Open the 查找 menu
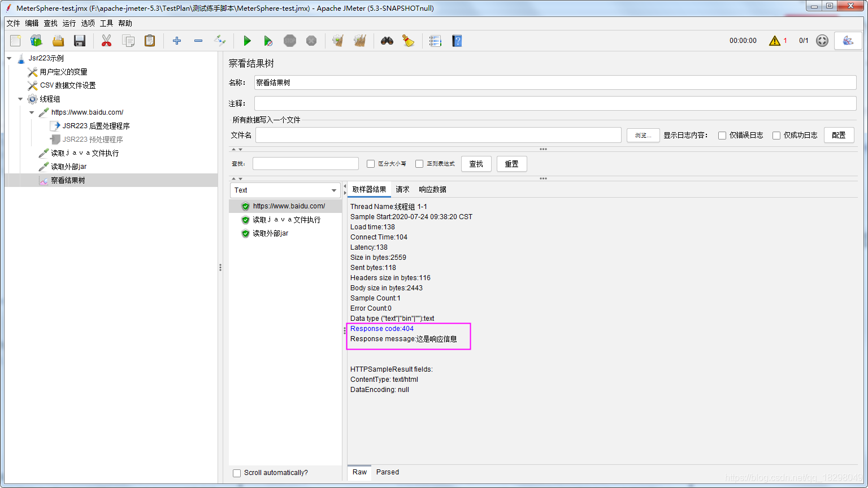Viewport: 868px width, 488px height. tap(50, 23)
